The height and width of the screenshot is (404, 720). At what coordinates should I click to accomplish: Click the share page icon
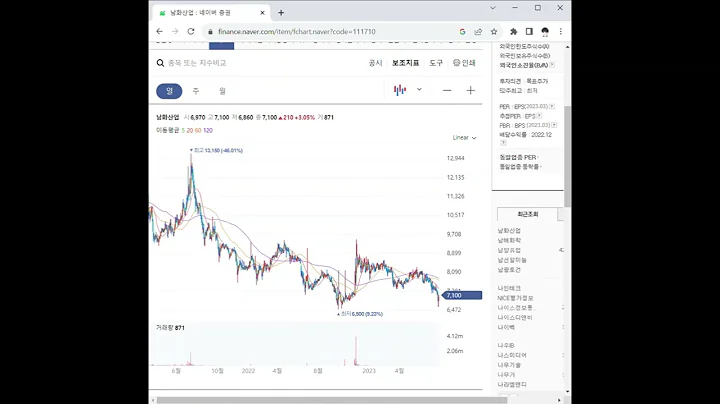[x=478, y=32]
